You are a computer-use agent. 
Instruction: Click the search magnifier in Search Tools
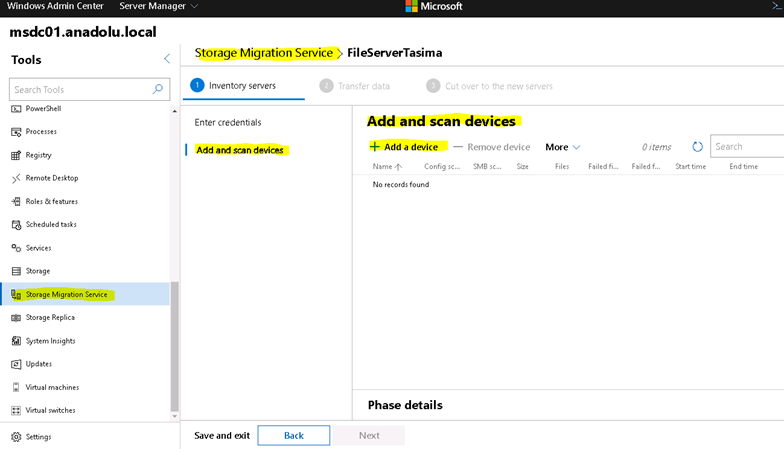pos(158,89)
